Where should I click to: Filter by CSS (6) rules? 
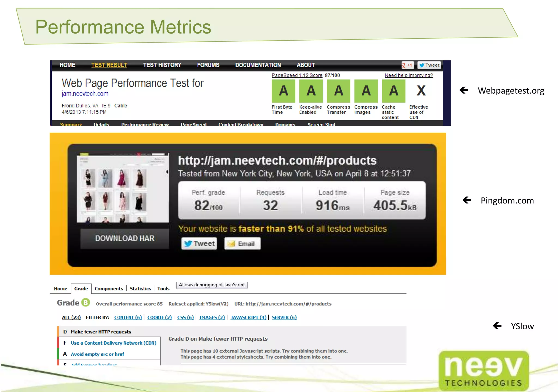coord(185,317)
